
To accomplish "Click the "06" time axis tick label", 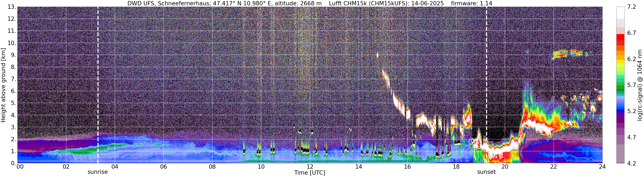I will tap(163, 167).
